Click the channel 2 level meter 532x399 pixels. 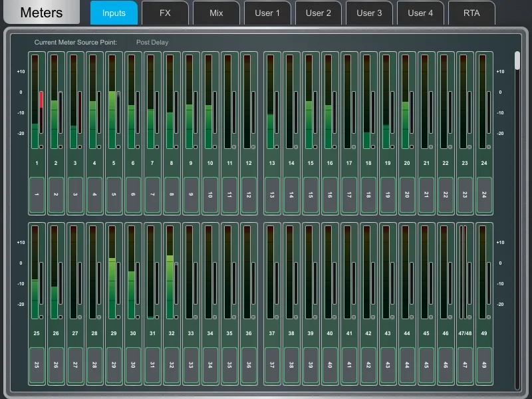(x=54, y=102)
